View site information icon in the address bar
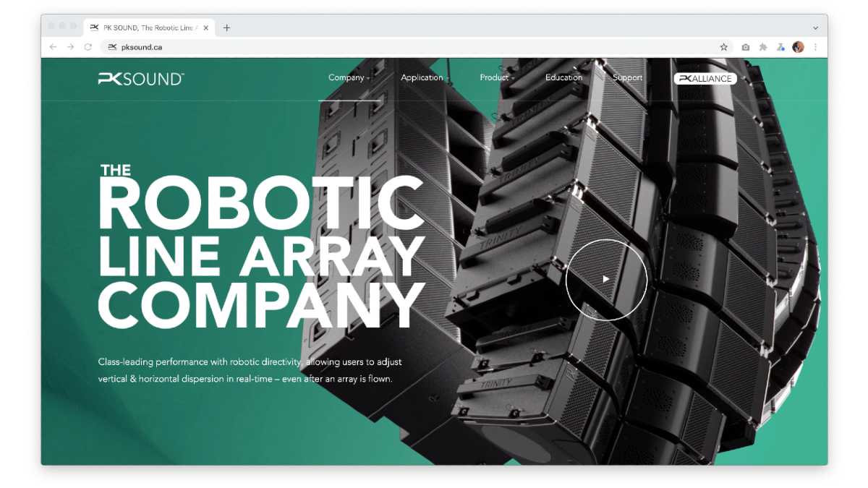Screen dimensions: 868x488 [112, 47]
